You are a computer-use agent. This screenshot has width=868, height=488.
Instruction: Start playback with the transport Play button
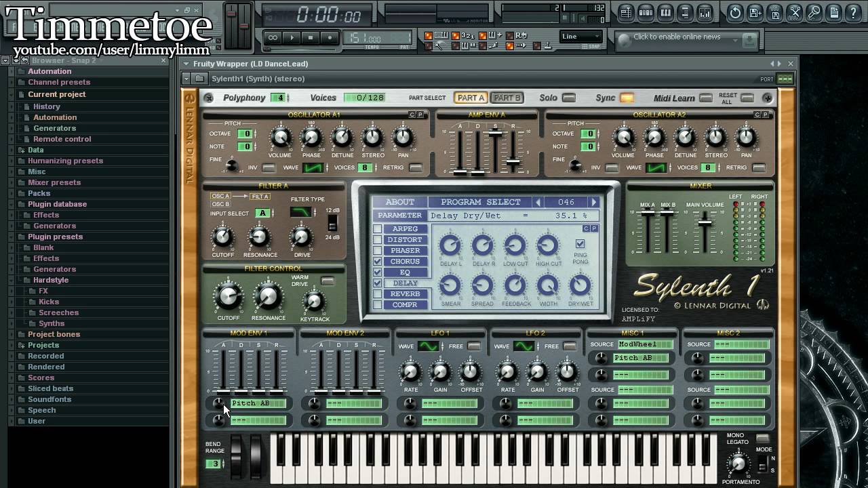coord(292,38)
